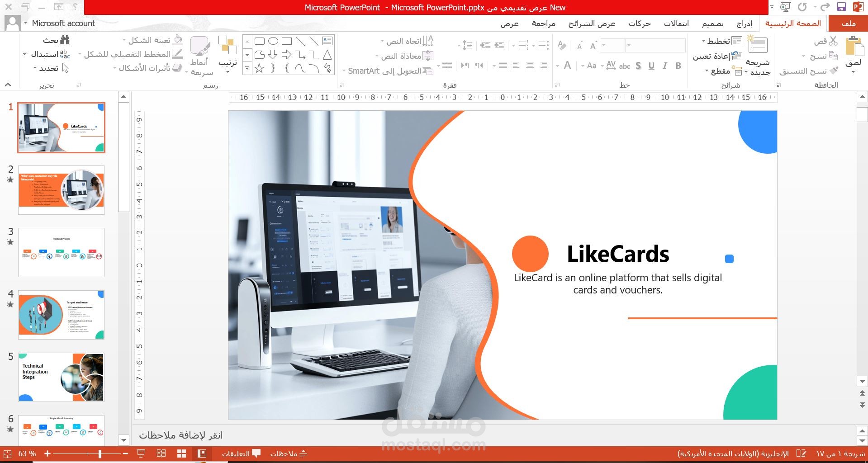Image resolution: width=868 pixels, height=463 pixels.
Task: Click Align Text (محاذاة النص) button
Action: pos(404,56)
